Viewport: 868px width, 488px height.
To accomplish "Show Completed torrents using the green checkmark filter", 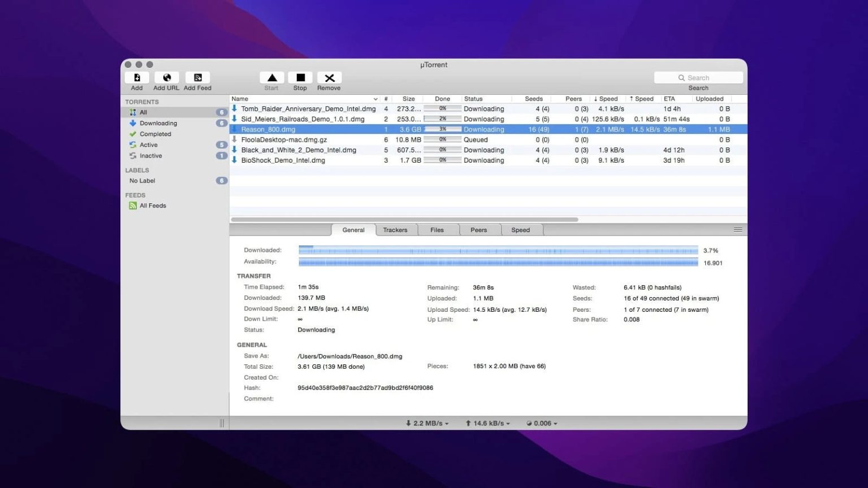I will pos(154,134).
